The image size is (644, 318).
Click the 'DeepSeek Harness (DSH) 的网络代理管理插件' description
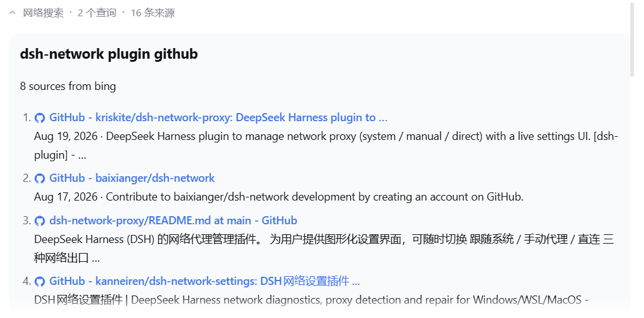point(324,249)
